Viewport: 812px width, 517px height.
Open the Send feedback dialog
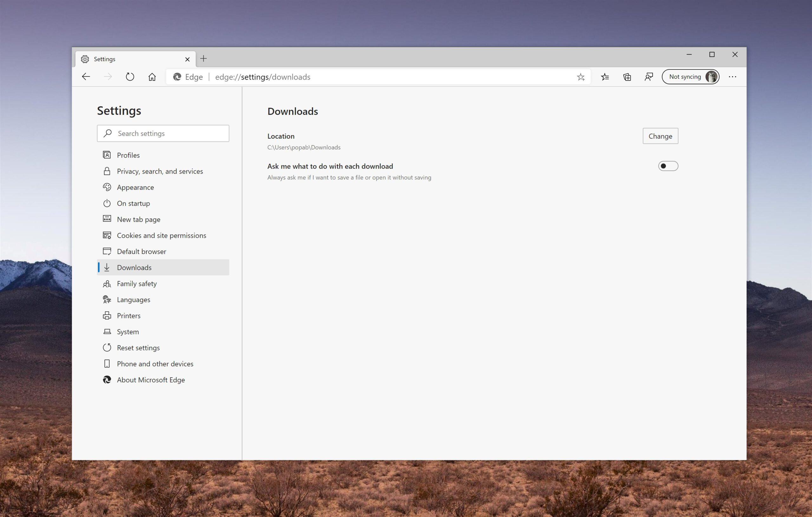[x=648, y=76]
